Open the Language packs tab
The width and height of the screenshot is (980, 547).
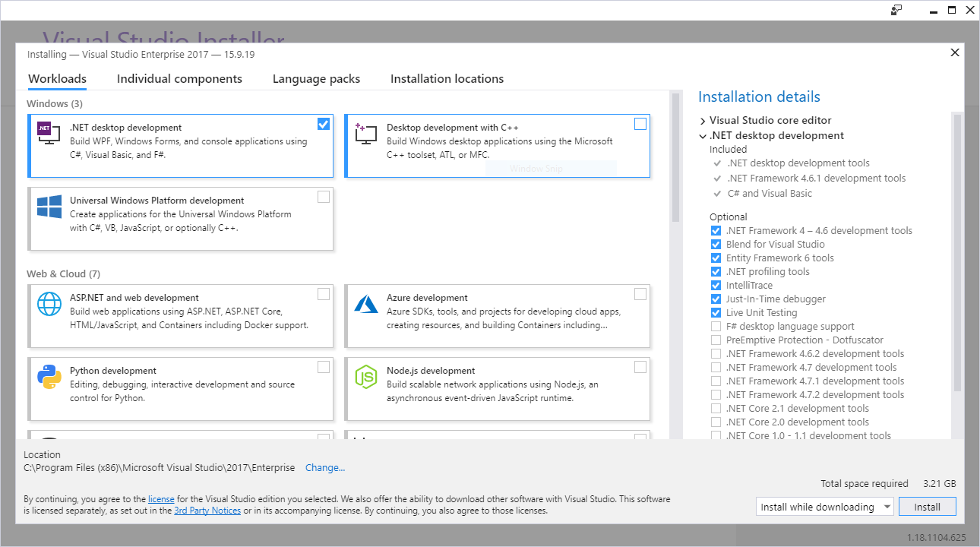coord(316,79)
